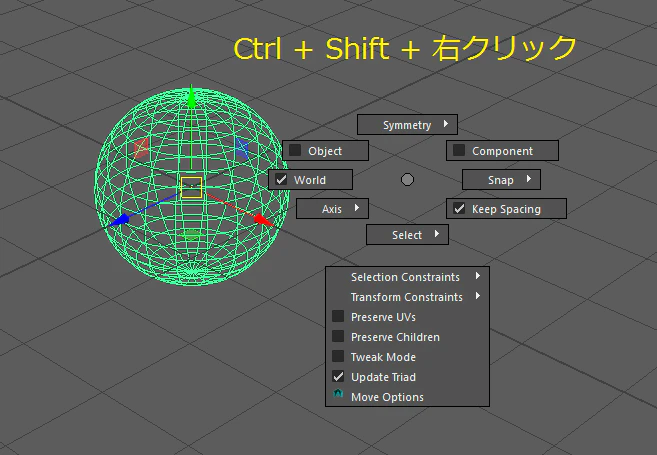
Task: Expand Transform Constraints submenu
Action: point(407,297)
